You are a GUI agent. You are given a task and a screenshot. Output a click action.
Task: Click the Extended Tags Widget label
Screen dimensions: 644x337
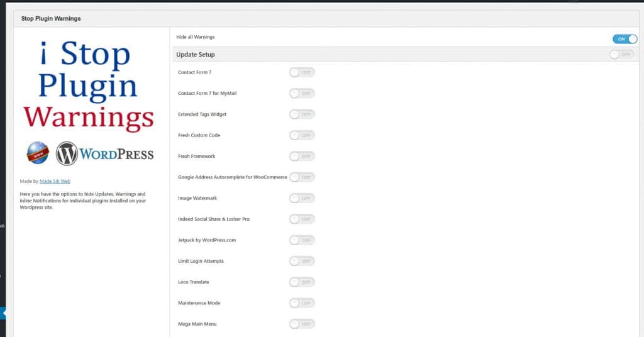[x=202, y=114]
